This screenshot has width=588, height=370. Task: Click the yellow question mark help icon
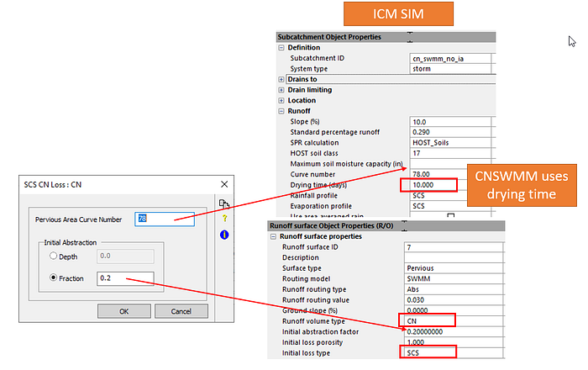coord(224,219)
